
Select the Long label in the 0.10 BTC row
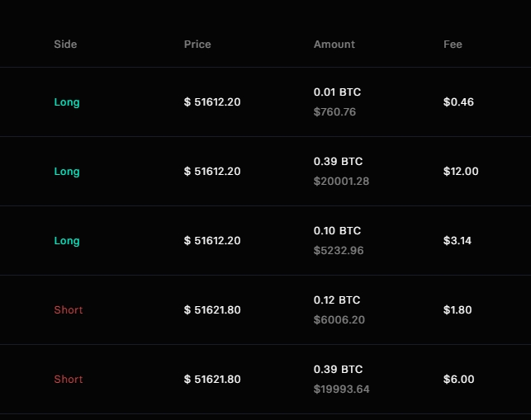click(x=67, y=241)
